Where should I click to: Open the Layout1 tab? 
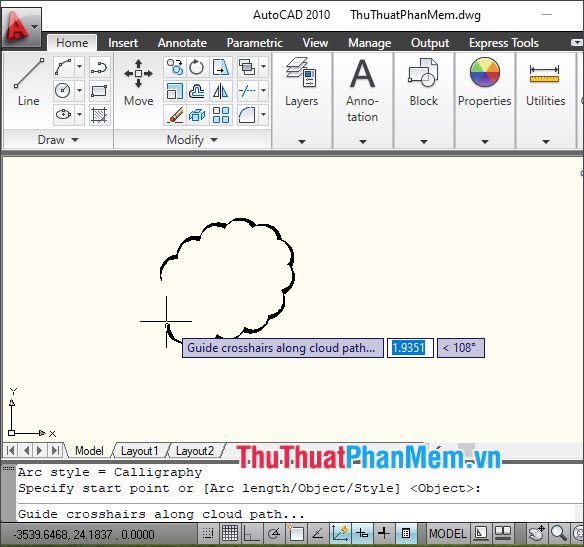coord(139,451)
